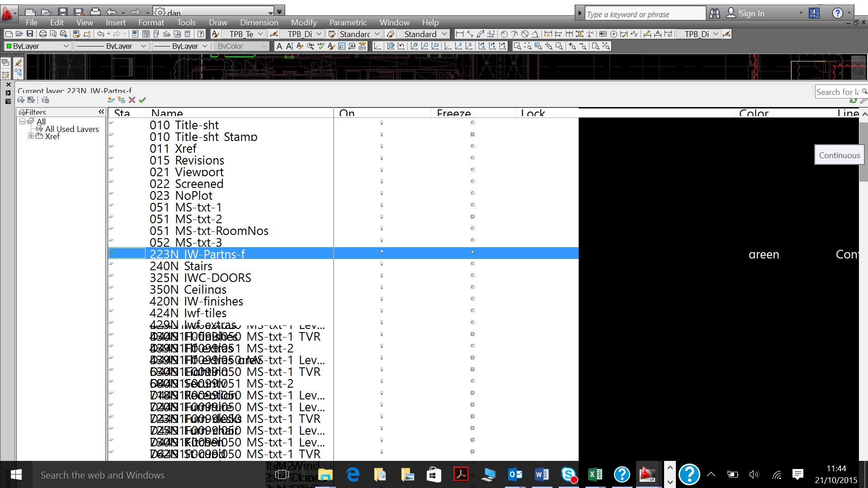Click the New Layer Frozen in Viewports icon
This screenshot has height=488, width=868.
[121, 100]
